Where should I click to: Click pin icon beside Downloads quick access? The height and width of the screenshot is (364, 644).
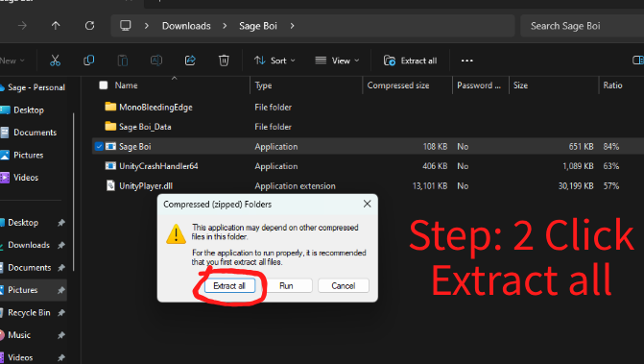tap(61, 245)
